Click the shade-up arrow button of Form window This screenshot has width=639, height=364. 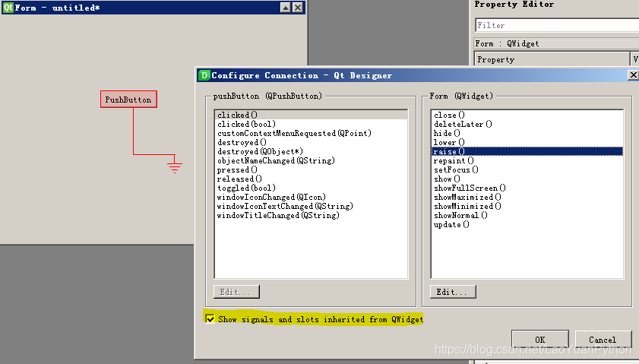[x=286, y=8]
